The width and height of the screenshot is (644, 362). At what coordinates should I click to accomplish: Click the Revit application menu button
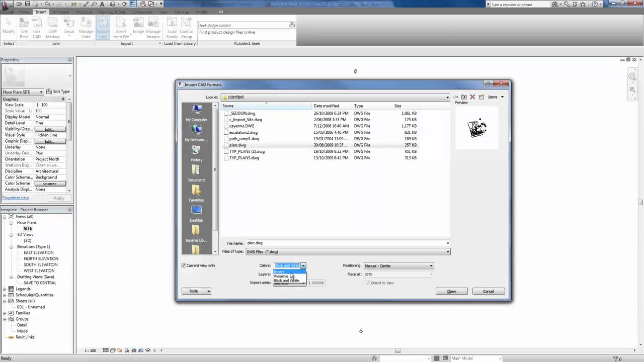tap(7, 6)
